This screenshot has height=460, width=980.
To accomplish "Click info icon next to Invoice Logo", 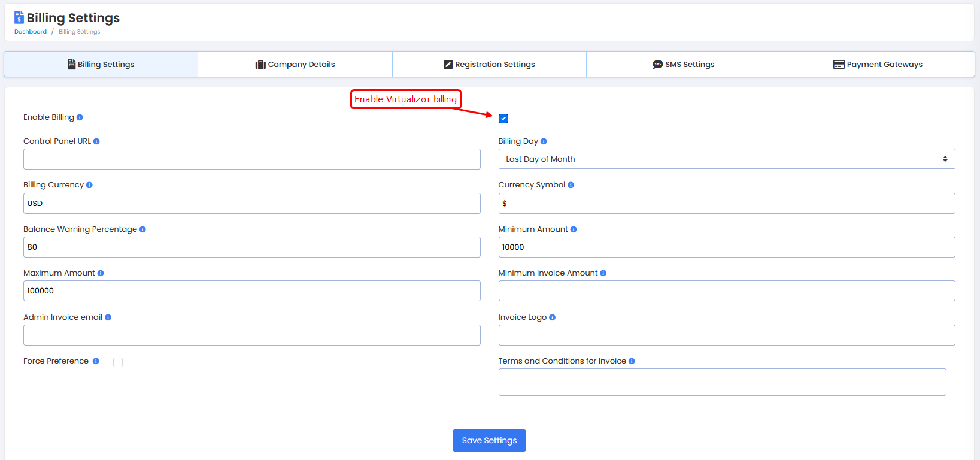I will (552, 317).
